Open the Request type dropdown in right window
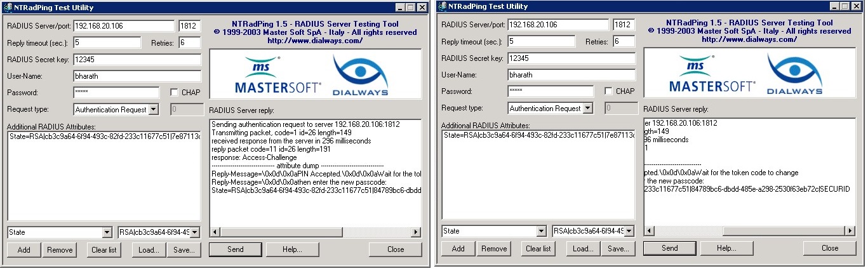 [x=588, y=109]
